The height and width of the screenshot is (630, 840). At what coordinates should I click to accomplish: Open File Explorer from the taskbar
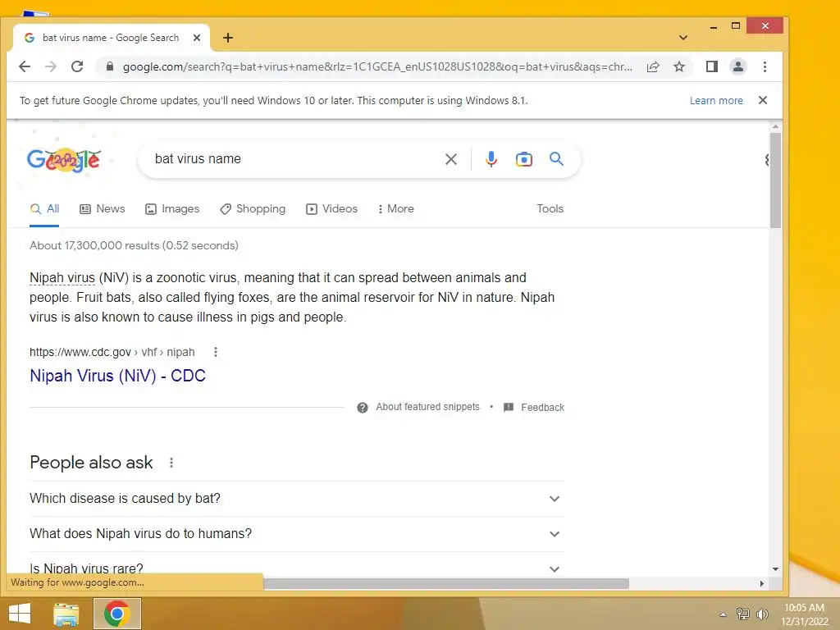click(66, 614)
